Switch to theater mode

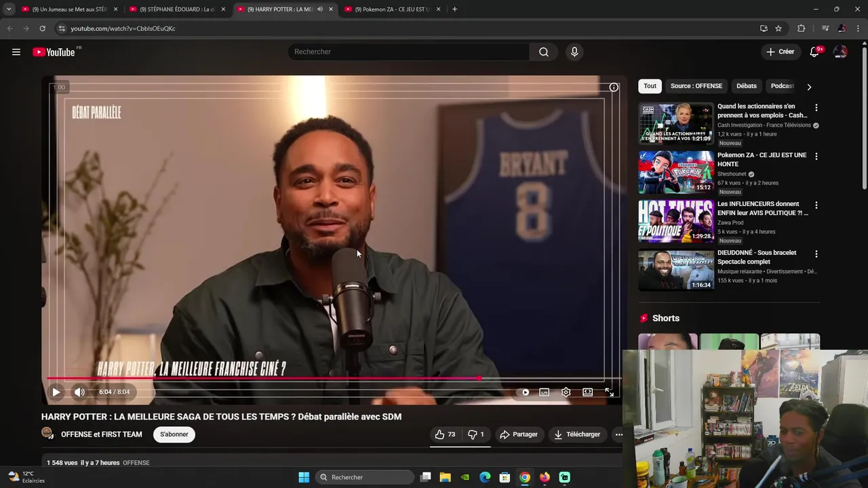coord(587,392)
